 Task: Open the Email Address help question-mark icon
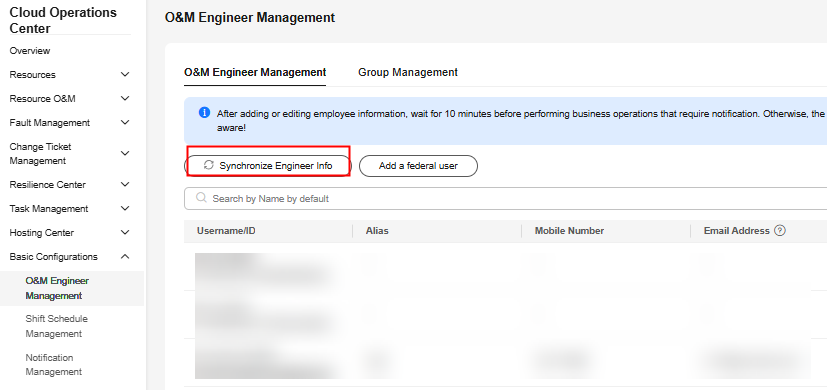[x=780, y=231]
